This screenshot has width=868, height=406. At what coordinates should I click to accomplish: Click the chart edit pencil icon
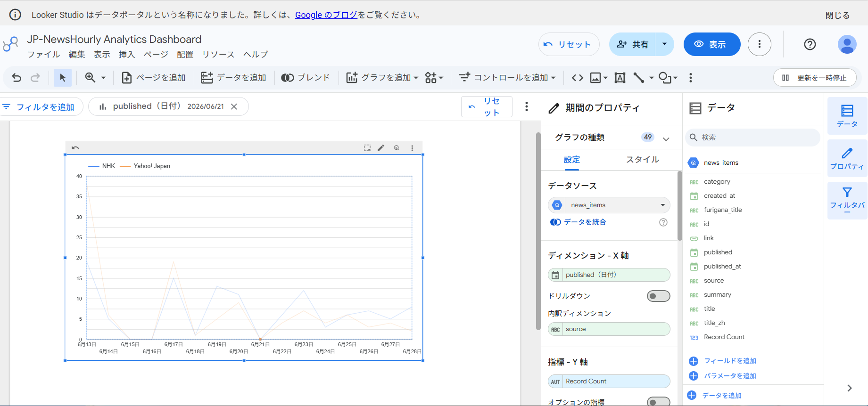(x=381, y=148)
